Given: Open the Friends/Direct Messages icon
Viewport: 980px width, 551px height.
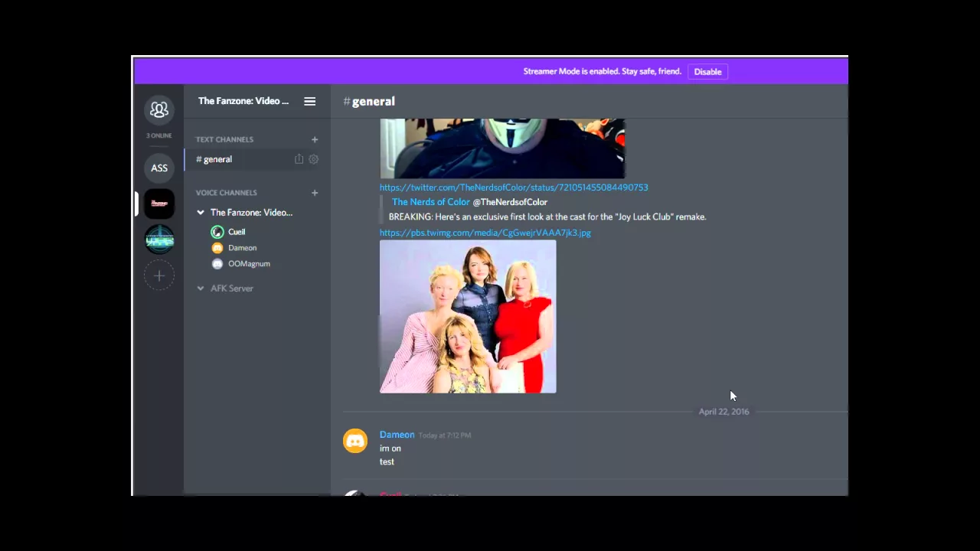Looking at the screenshot, I should coord(159,110).
